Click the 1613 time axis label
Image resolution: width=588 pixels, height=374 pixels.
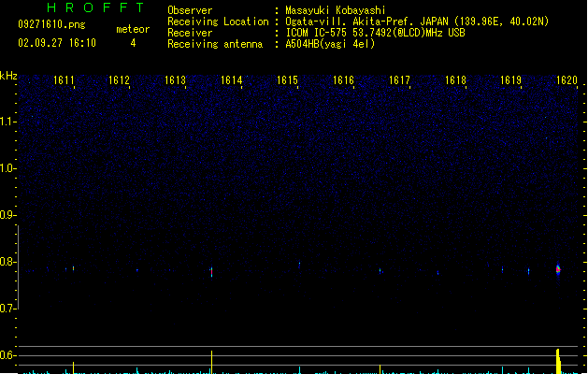(175, 80)
